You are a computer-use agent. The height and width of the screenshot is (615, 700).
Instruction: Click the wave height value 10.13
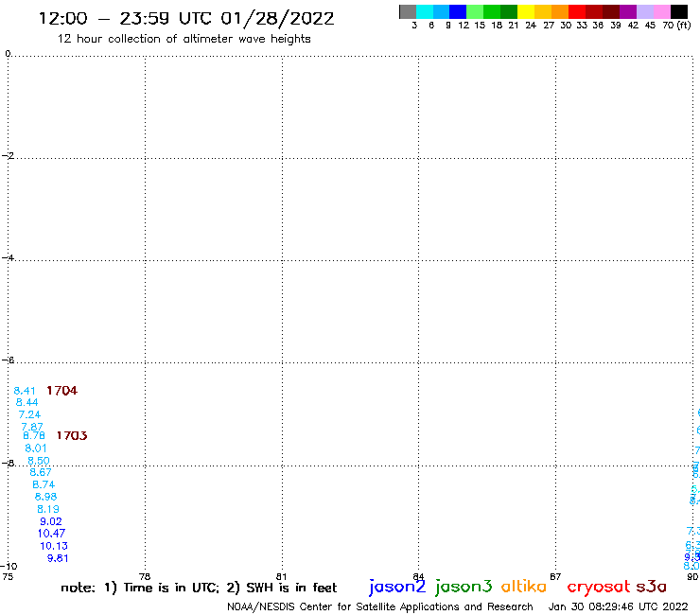pos(54,546)
